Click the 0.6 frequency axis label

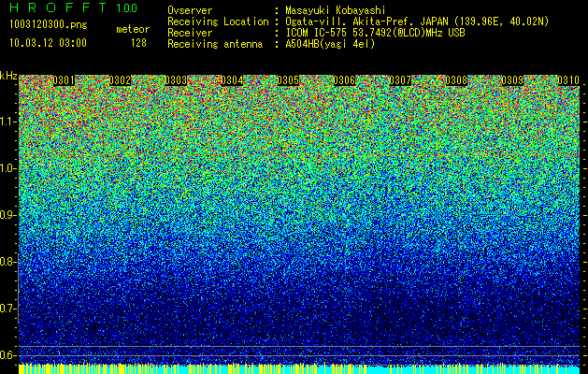click(7, 355)
